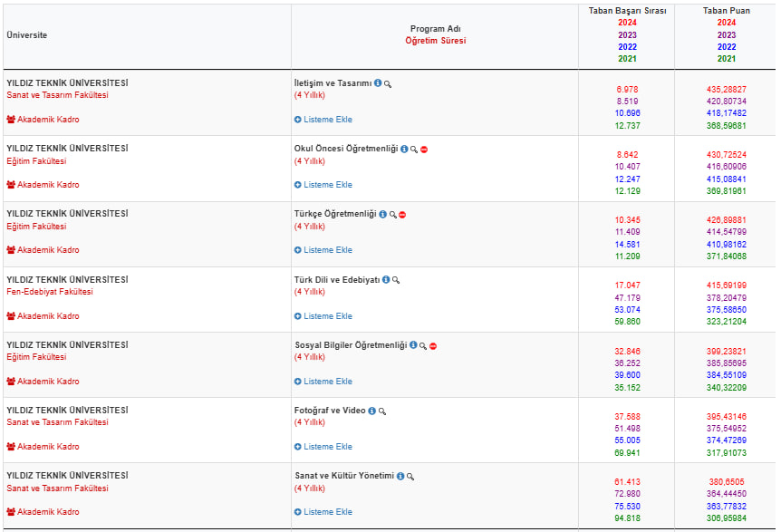The image size is (781, 532).
Task: Click Taban Puan column header
Action: [726, 11]
